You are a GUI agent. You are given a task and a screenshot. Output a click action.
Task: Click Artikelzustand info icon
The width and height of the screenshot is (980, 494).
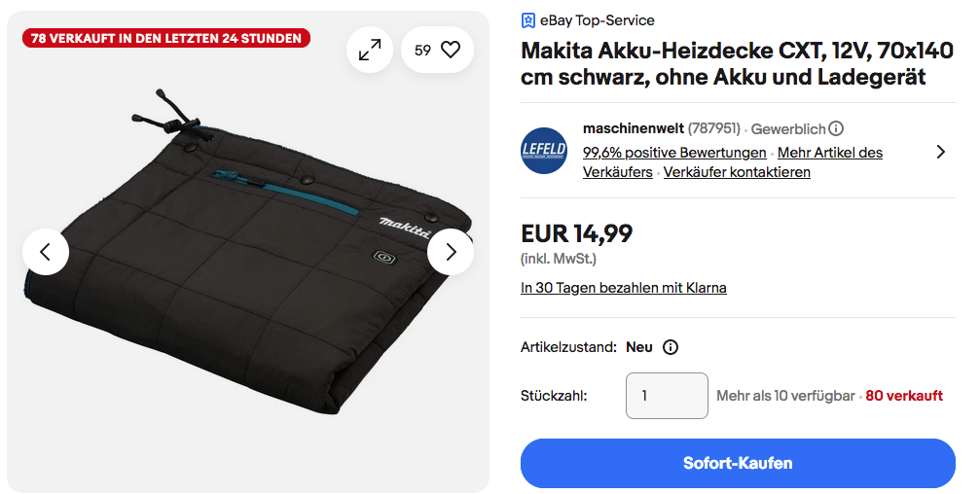tap(670, 347)
